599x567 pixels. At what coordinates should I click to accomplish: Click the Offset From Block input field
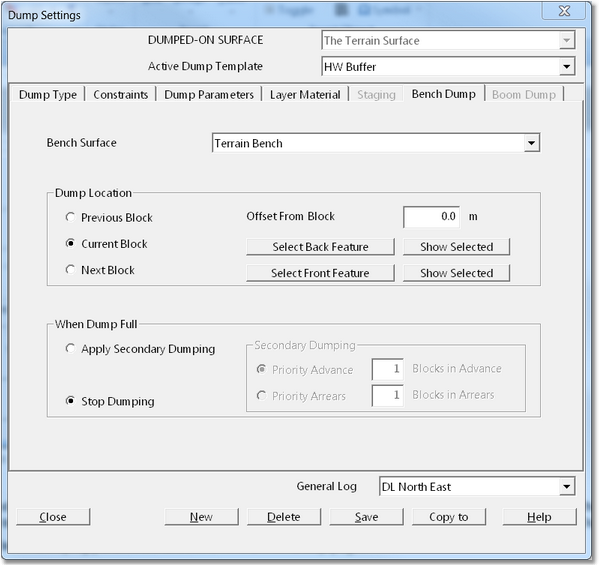[x=431, y=217]
